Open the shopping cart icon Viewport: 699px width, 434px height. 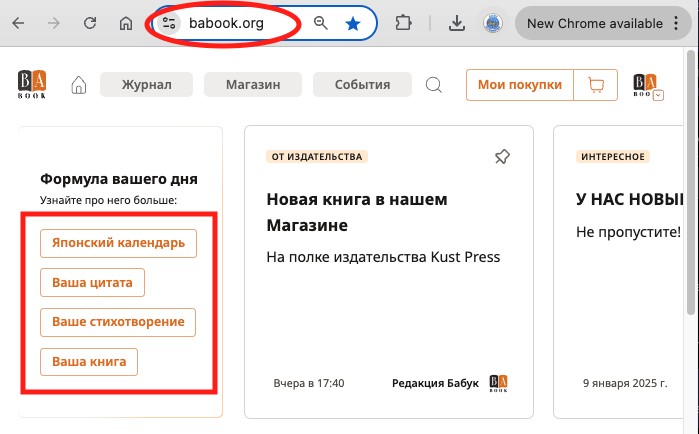tap(596, 85)
